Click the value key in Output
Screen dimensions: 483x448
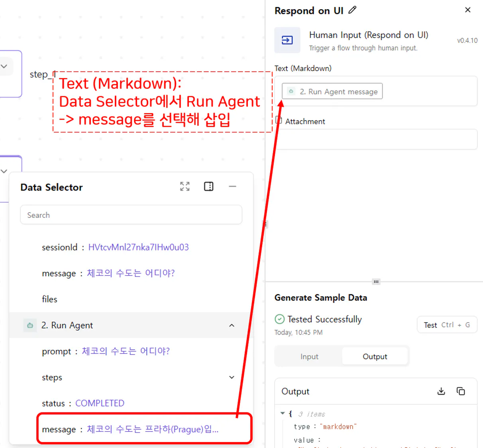point(304,440)
